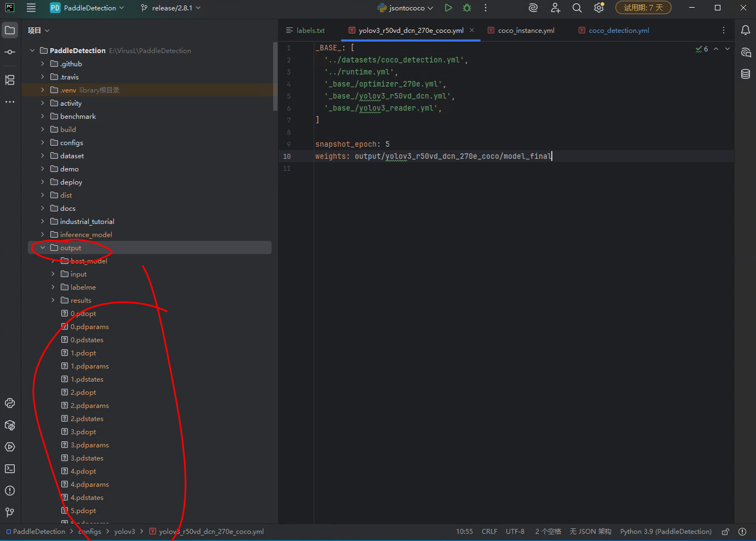Click the configs breadcrumb
The height and width of the screenshot is (541, 756).
(x=90, y=532)
